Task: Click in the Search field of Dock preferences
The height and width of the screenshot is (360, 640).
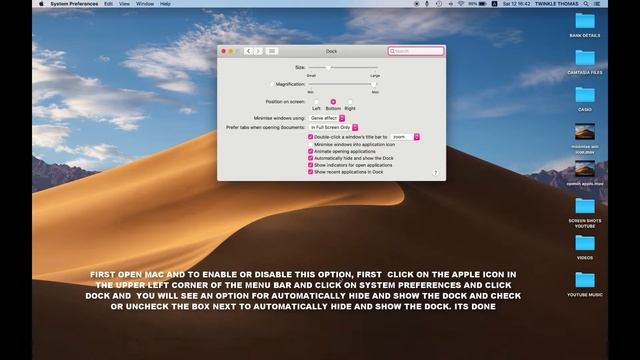Action: pyautogui.click(x=416, y=51)
